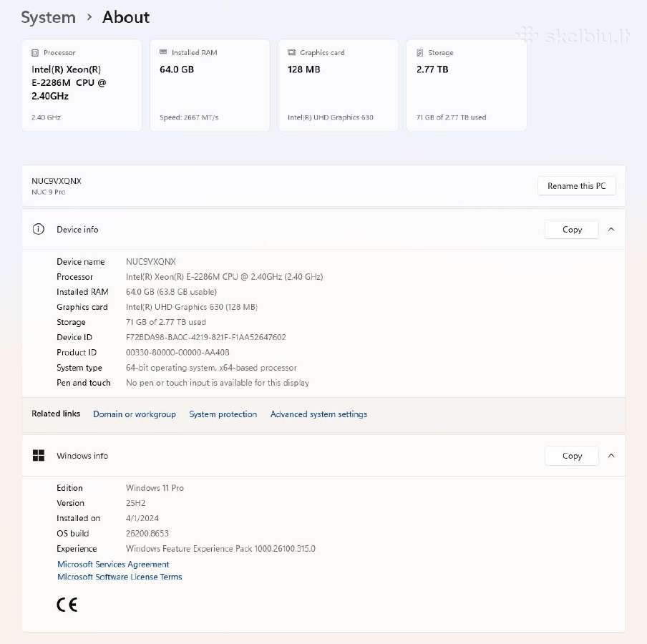Viewport: 647px width, 644px height.
Task: Copy the Windows info details
Action: [x=572, y=456]
